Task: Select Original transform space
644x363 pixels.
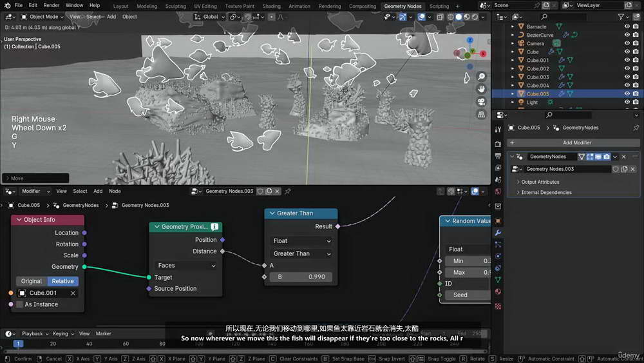Action: (32, 281)
